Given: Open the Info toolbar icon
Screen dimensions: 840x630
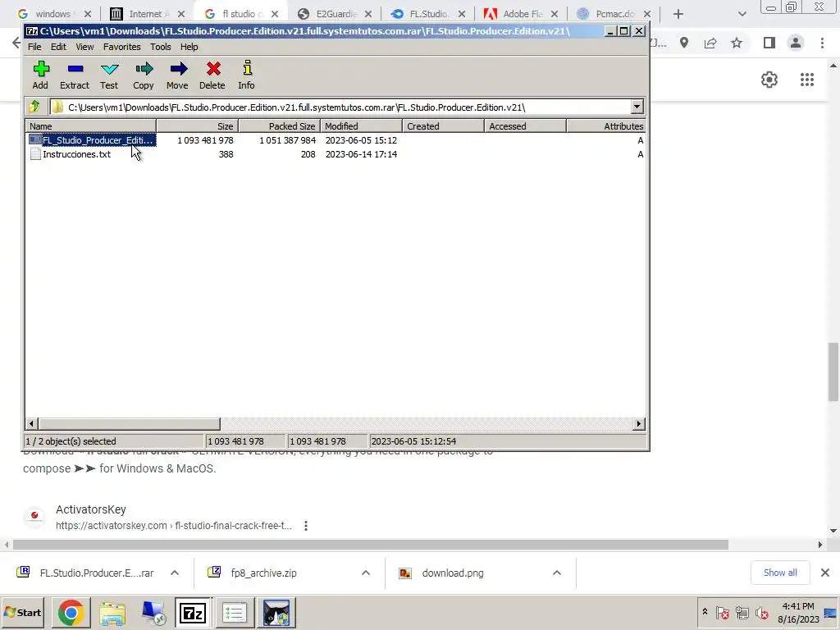Looking at the screenshot, I should tap(246, 75).
